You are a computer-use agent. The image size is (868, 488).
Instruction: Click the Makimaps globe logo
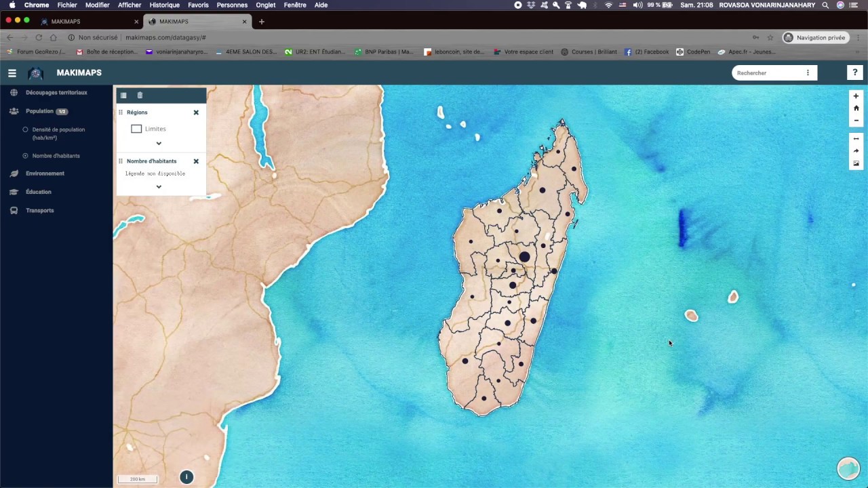[35, 73]
